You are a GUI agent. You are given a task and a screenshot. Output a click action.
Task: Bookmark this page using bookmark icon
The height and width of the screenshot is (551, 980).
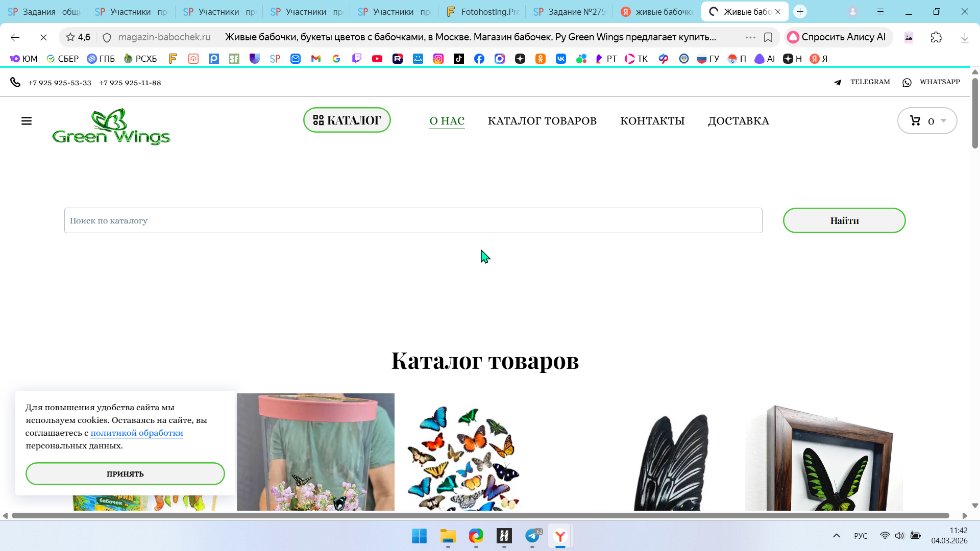tap(768, 37)
